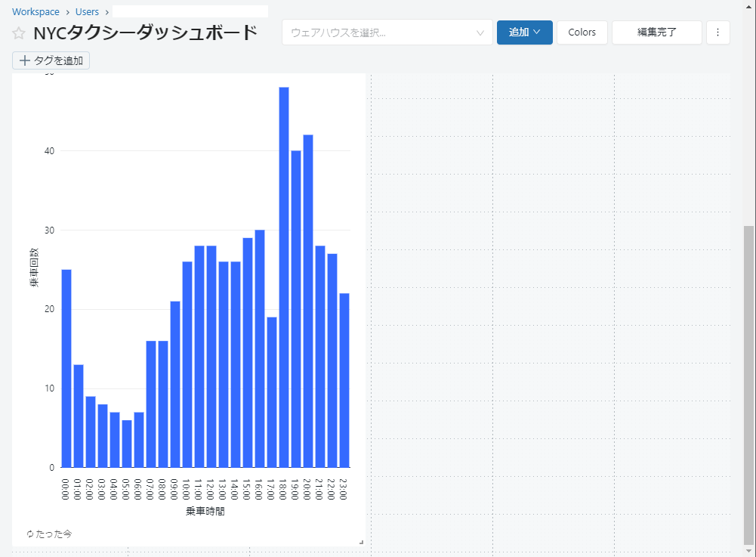Click the vertical scrollbar thumb

748,384
